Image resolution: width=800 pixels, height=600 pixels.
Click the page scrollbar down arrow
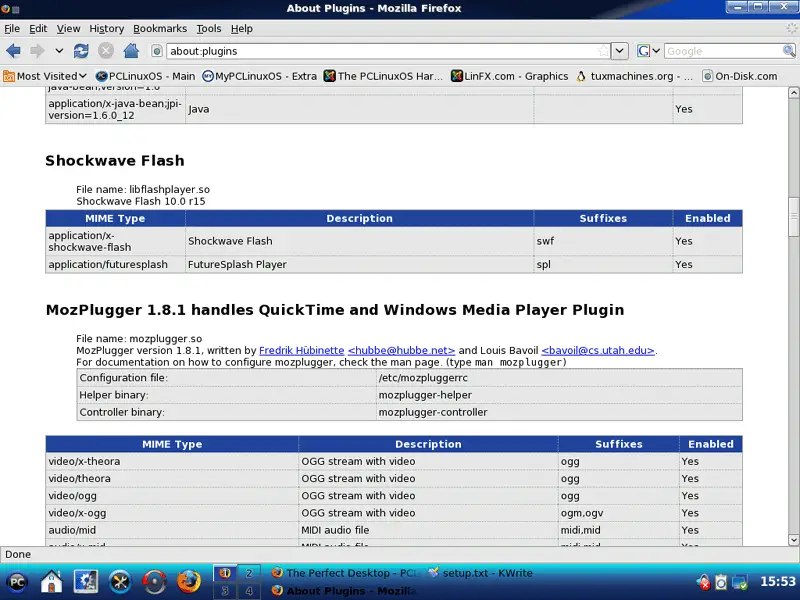coord(793,540)
